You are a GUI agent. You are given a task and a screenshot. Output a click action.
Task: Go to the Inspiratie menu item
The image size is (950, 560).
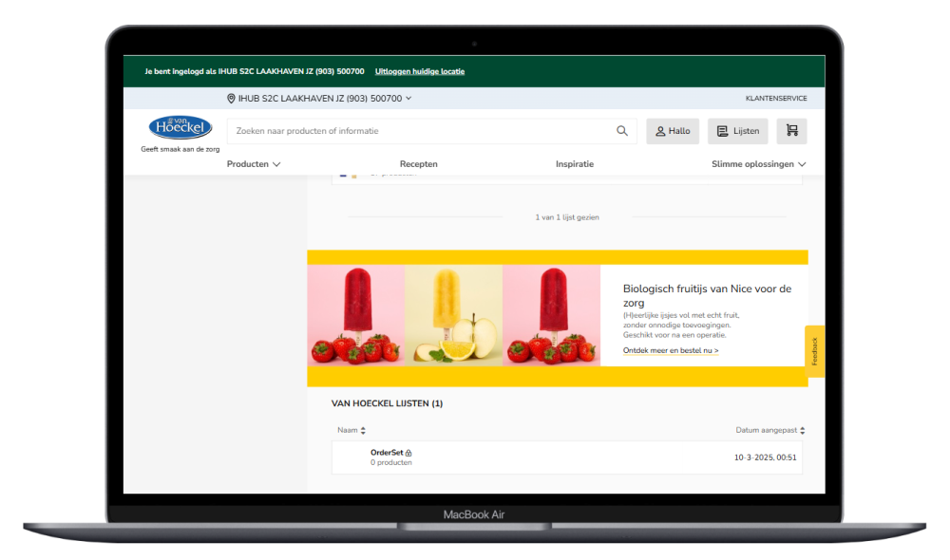(x=575, y=164)
